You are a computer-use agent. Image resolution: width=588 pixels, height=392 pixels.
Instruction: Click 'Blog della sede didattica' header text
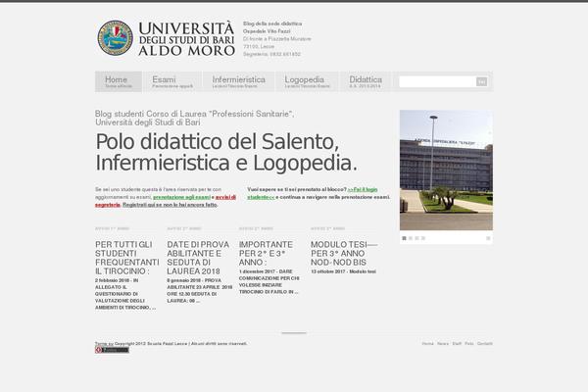[x=272, y=24]
